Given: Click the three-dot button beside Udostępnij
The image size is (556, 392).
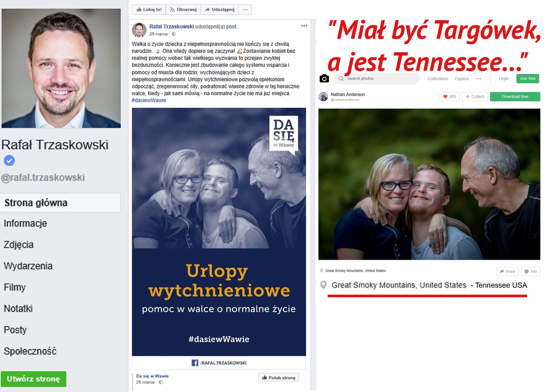Looking at the screenshot, I should click(x=245, y=10).
